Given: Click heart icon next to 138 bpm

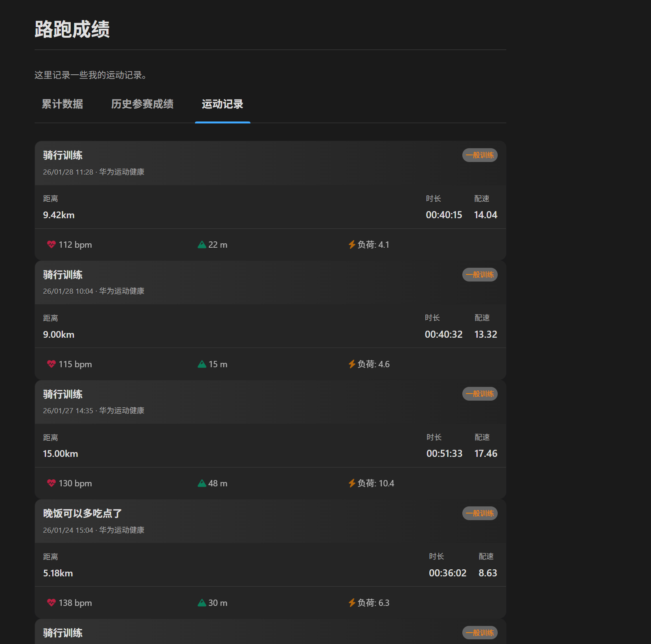Looking at the screenshot, I should [51, 603].
